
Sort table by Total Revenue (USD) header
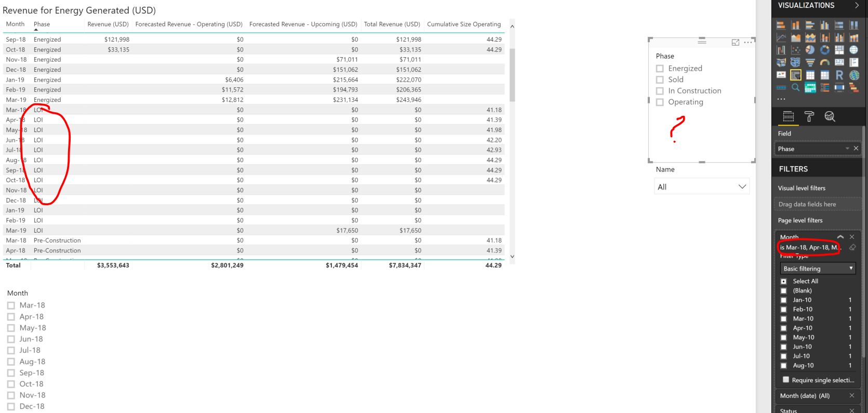[392, 24]
